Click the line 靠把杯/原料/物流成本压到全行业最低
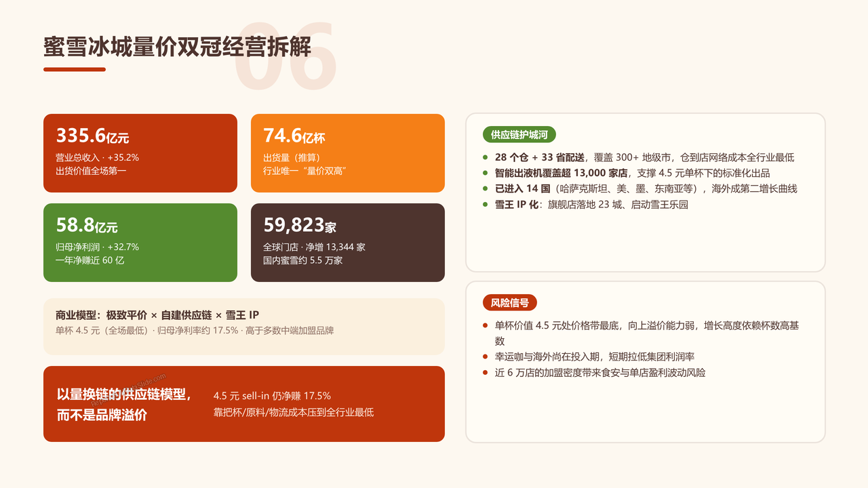This screenshot has width=868, height=488. [x=293, y=411]
